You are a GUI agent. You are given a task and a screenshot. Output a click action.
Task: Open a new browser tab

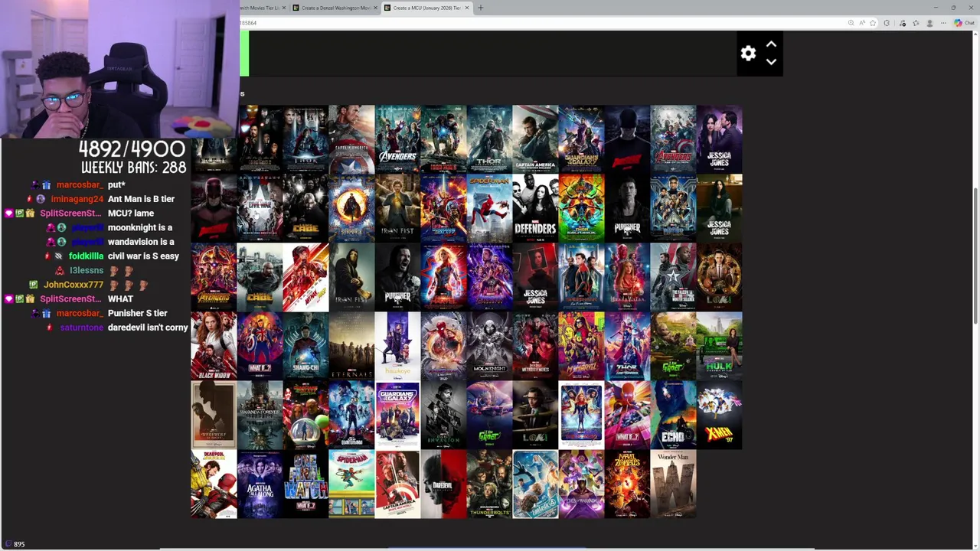481,8
